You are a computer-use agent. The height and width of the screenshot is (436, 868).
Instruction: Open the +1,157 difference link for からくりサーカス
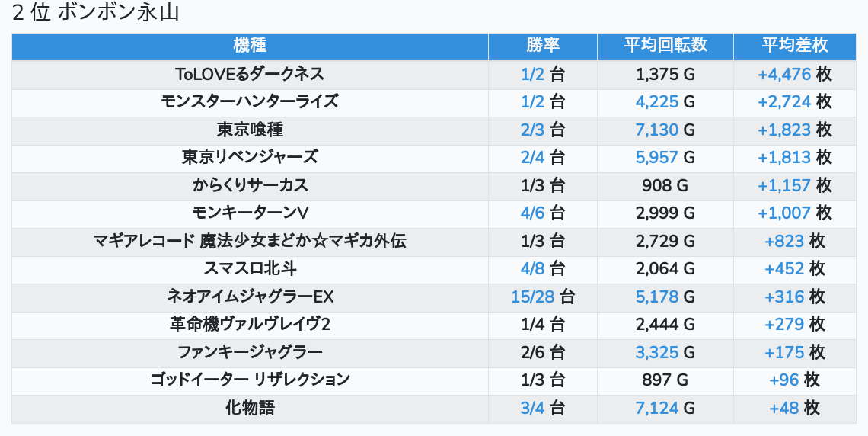(784, 185)
